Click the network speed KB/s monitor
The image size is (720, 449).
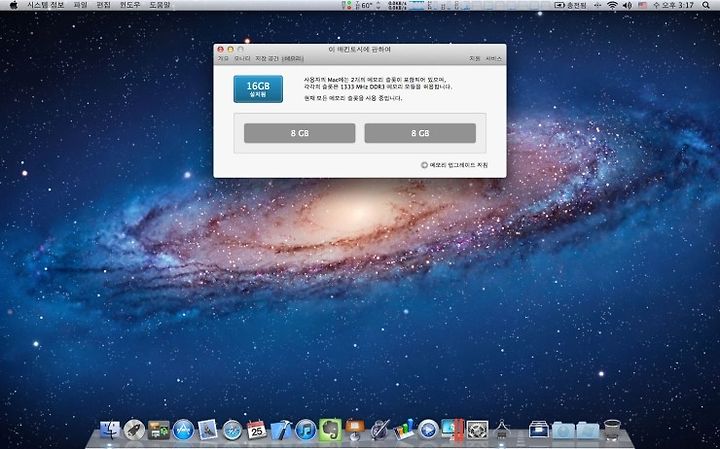[x=396, y=5]
